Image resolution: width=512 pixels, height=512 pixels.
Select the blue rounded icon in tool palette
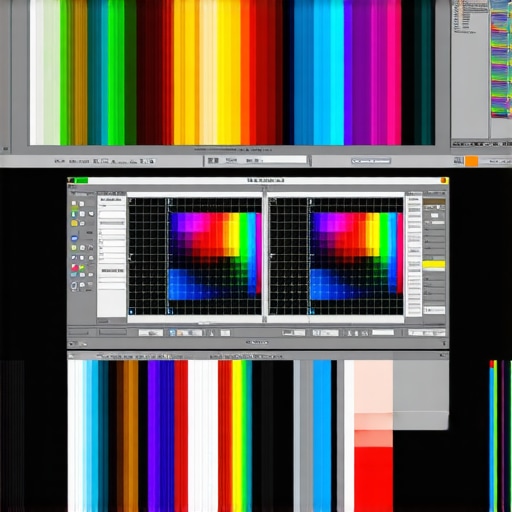74,238
